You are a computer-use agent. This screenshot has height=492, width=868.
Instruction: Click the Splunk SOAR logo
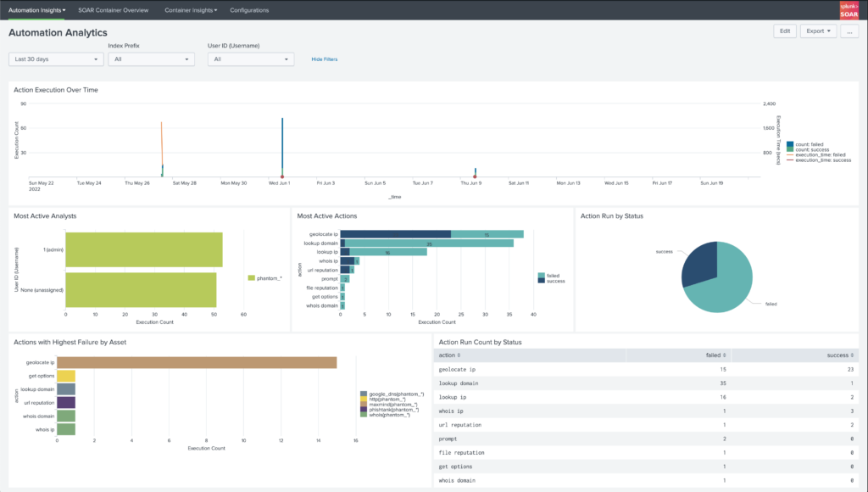tap(850, 9)
